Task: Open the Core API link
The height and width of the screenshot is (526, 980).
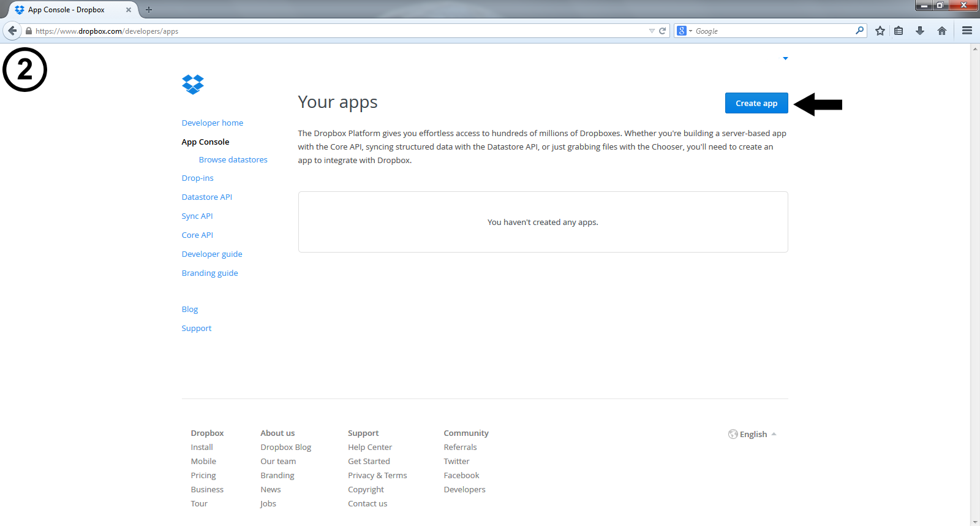Action: pyautogui.click(x=197, y=235)
